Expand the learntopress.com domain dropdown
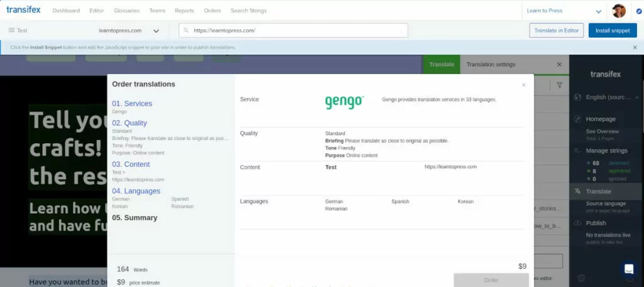644x287 pixels. tap(129, 31)
